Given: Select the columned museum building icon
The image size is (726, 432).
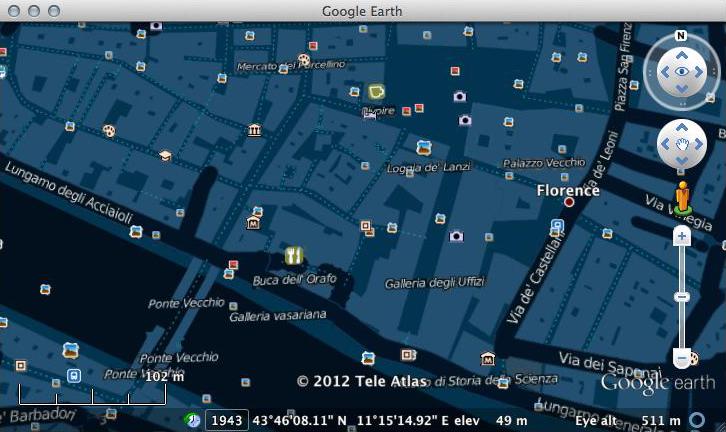Looking at the screenshot, I should tap(254, 130).
